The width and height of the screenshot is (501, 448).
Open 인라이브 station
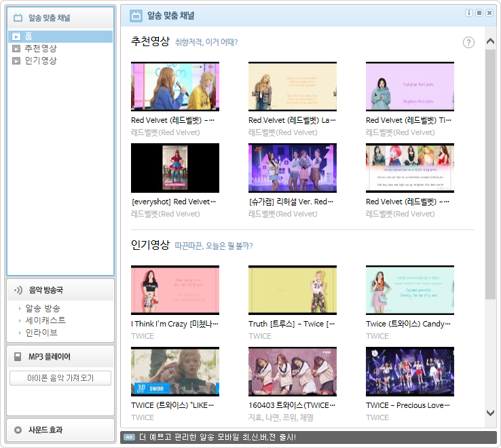(x=41, y=333)
